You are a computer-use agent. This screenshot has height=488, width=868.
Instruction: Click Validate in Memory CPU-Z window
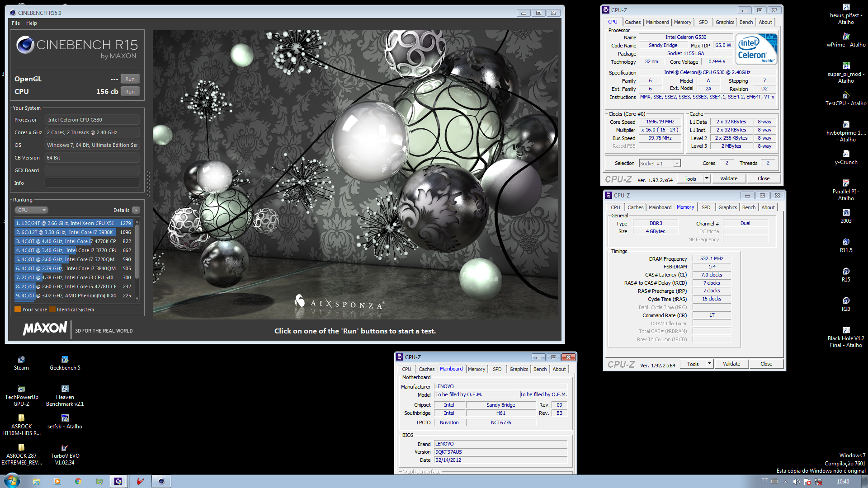click(731, 364)
